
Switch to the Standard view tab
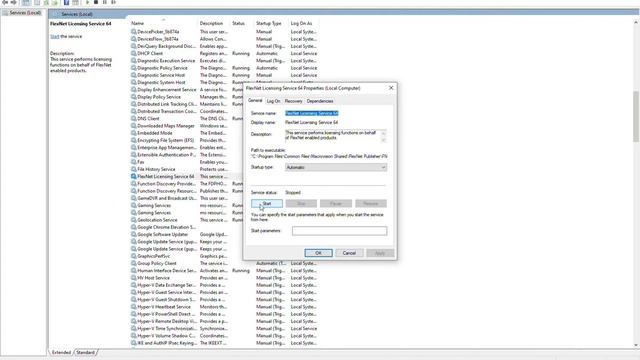[85, 352]
